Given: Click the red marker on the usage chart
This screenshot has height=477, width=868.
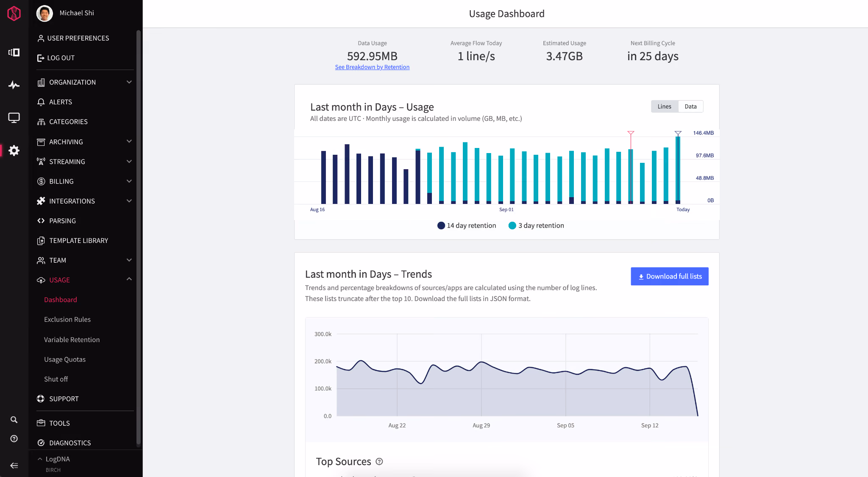Looking at the screenshot, I should coord(631,134).
